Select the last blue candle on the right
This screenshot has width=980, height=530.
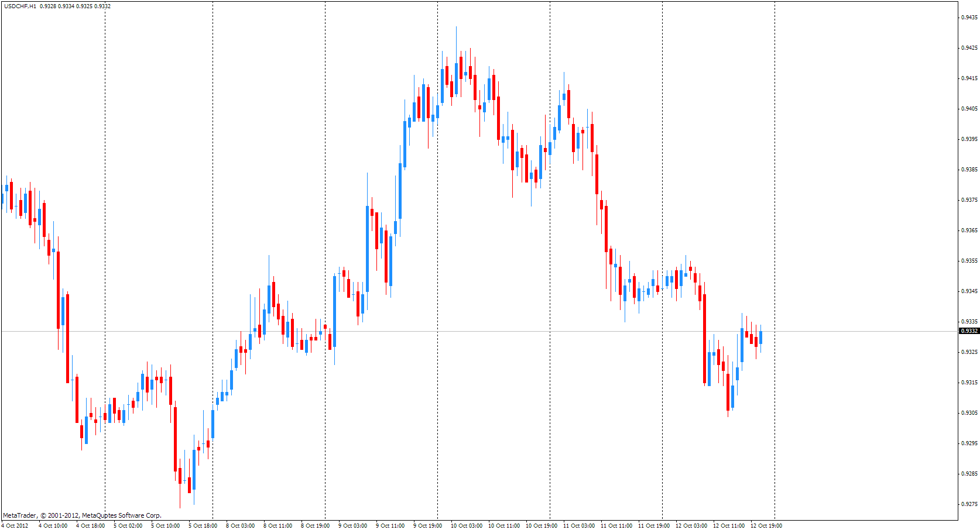click(761, 338)
